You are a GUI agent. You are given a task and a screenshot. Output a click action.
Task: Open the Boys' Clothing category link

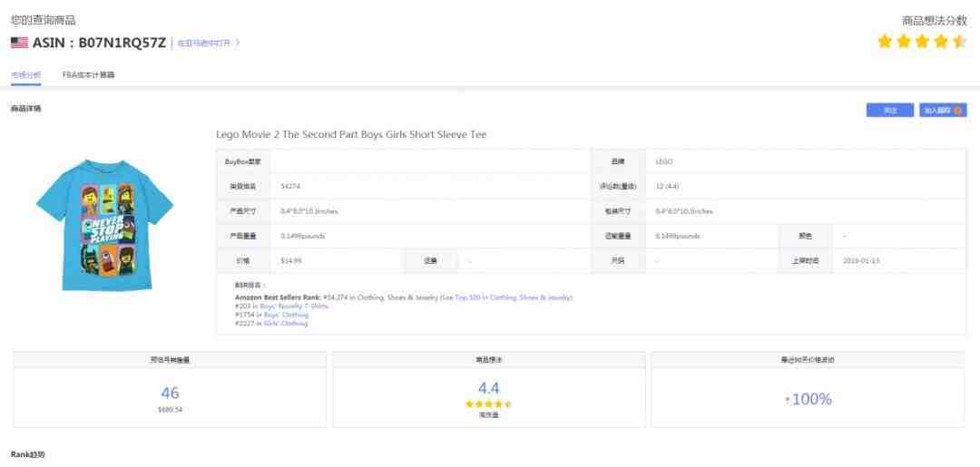click(x=286, y=315)
